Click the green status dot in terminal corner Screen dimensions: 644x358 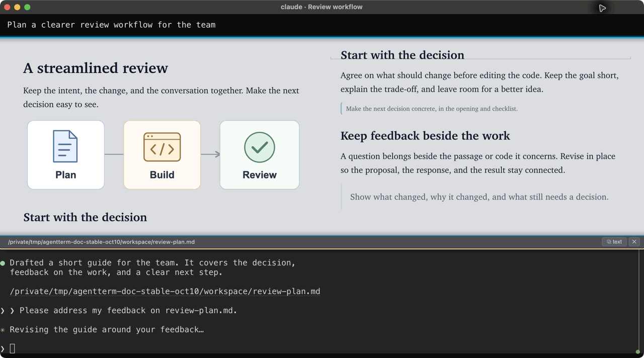(x=638, y=351)
